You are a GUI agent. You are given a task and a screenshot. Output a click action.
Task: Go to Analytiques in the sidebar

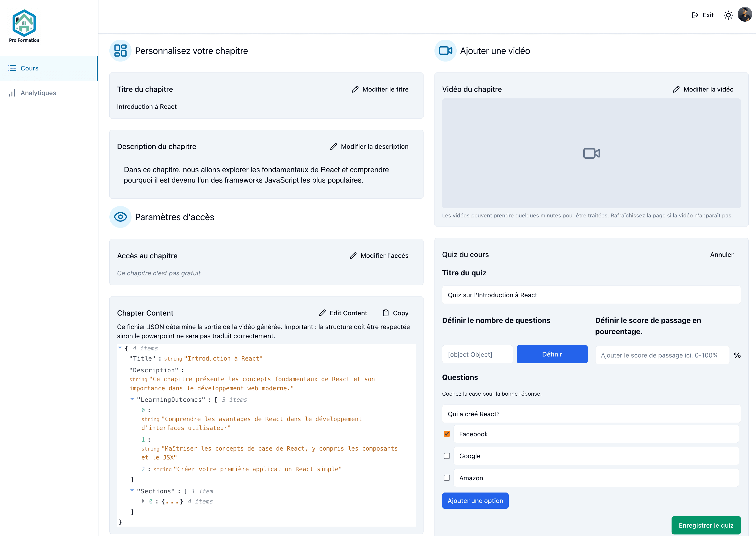tap(38, 93)
